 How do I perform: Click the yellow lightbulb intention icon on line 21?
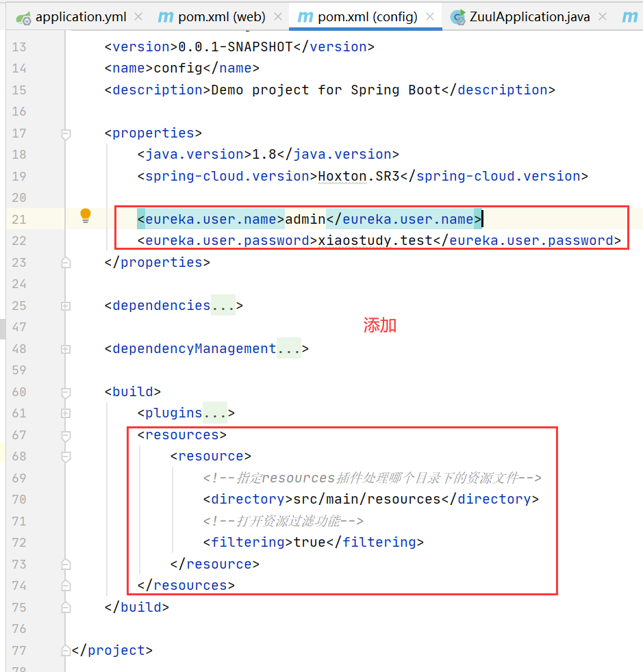pos(86,216)
